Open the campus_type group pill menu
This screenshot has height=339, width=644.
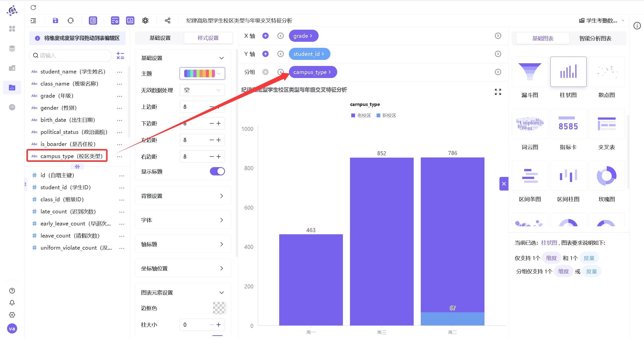313,72
